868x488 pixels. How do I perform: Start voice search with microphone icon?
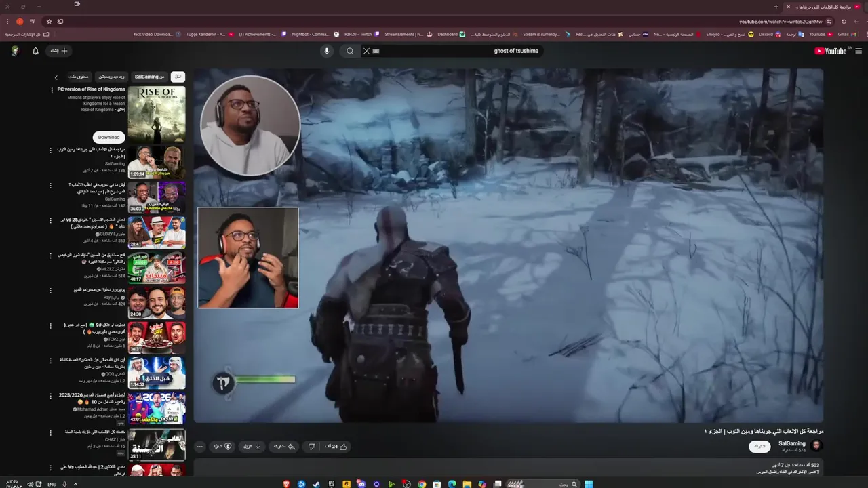point(326,51)
